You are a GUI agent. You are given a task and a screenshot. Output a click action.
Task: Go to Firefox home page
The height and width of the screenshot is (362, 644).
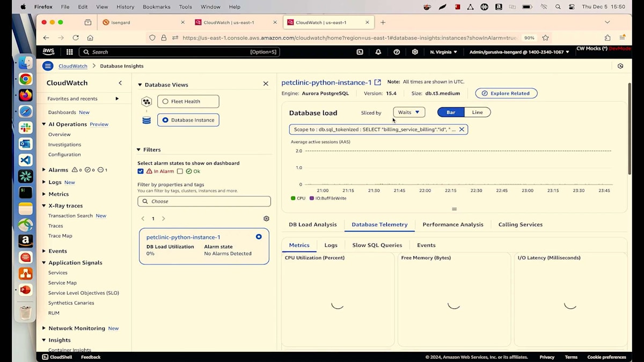90,38
